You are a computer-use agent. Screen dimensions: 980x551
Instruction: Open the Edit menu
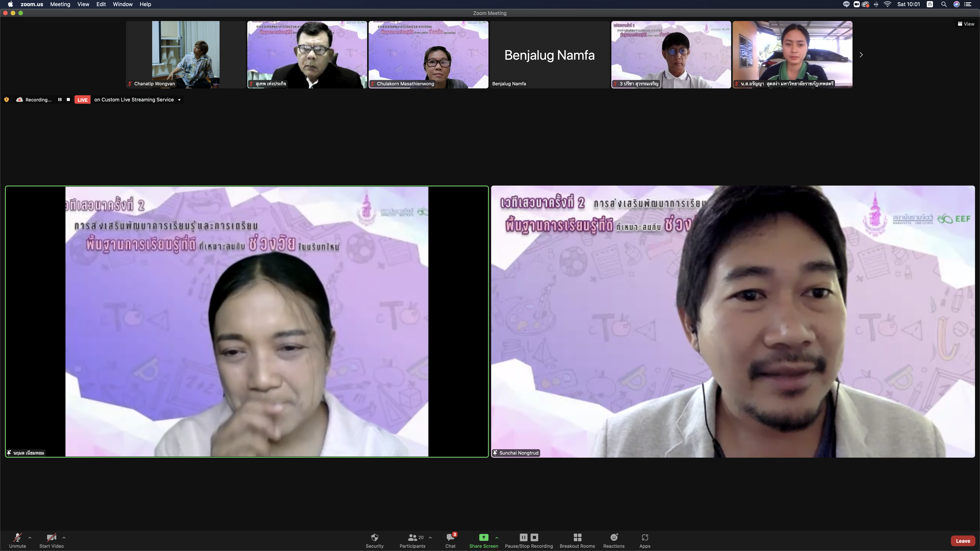point(101,4)
